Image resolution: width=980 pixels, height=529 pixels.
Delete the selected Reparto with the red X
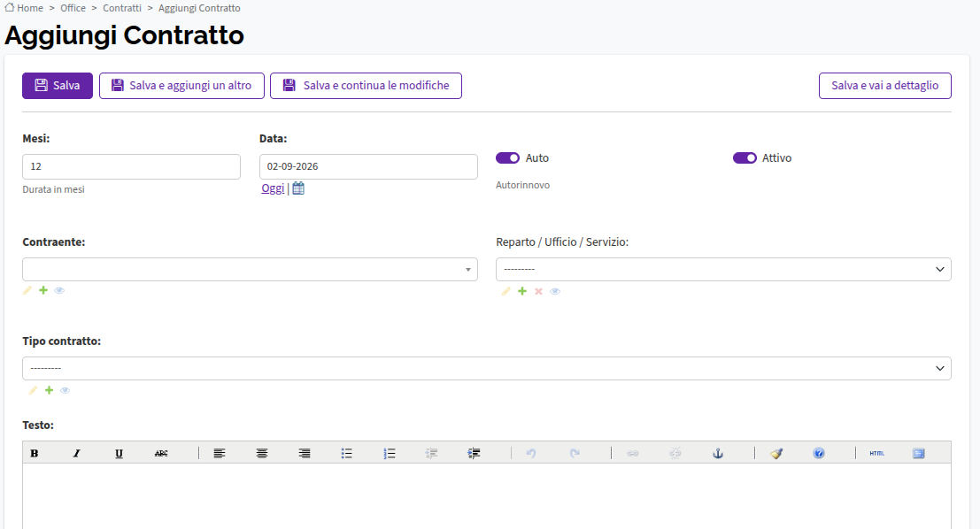[539, 291]
